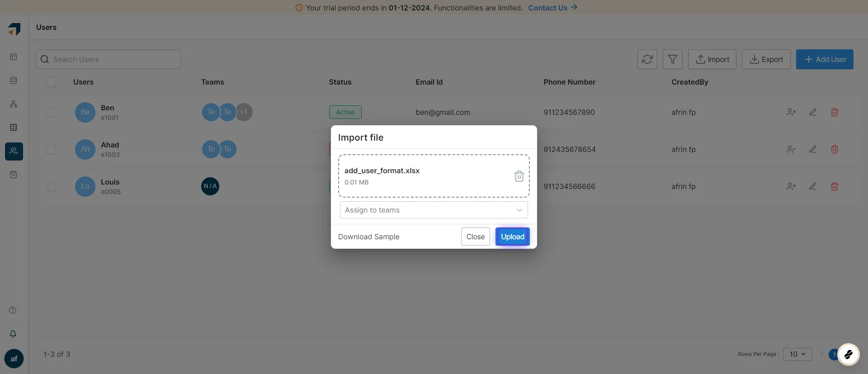Open the chat widget bubble

tap(848, 355)
